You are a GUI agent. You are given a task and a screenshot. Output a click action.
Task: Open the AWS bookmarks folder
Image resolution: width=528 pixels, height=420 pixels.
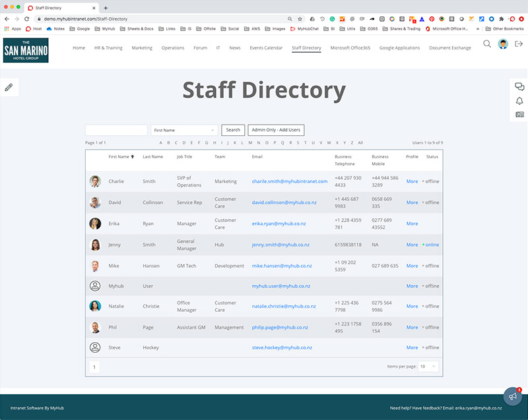(252, 28)
